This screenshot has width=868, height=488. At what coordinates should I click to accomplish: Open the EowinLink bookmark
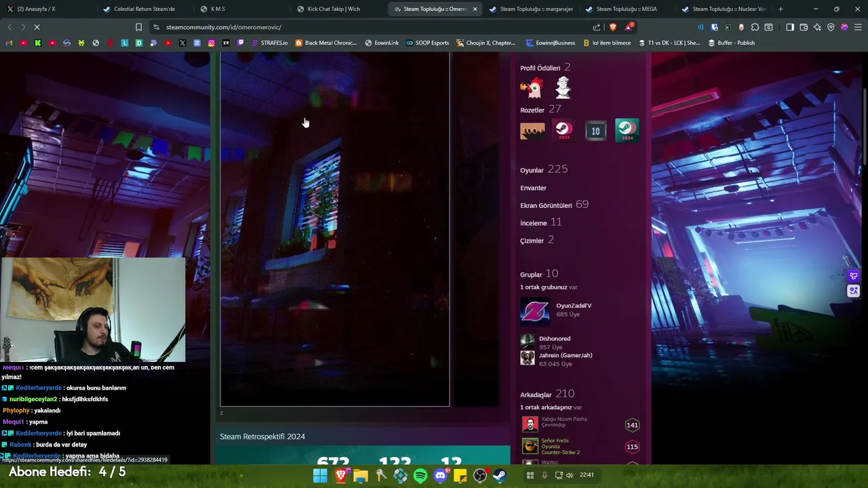[x=382, y=43]
